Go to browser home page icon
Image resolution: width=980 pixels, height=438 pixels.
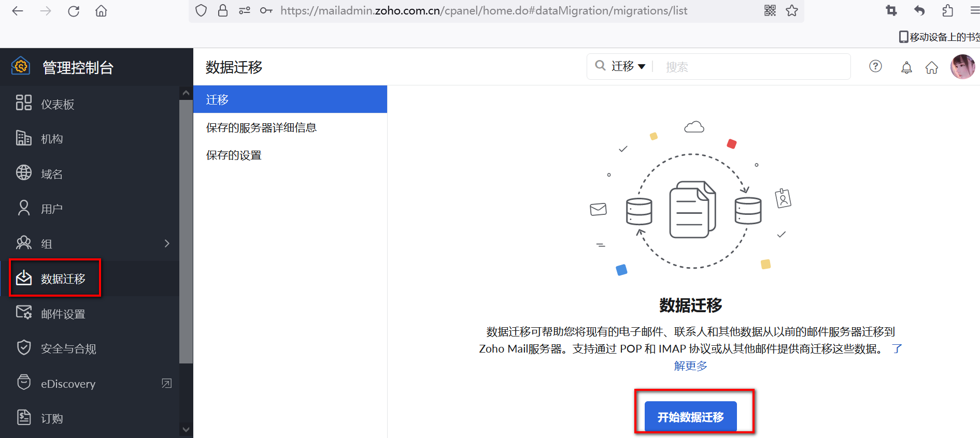tap(101, 11)
